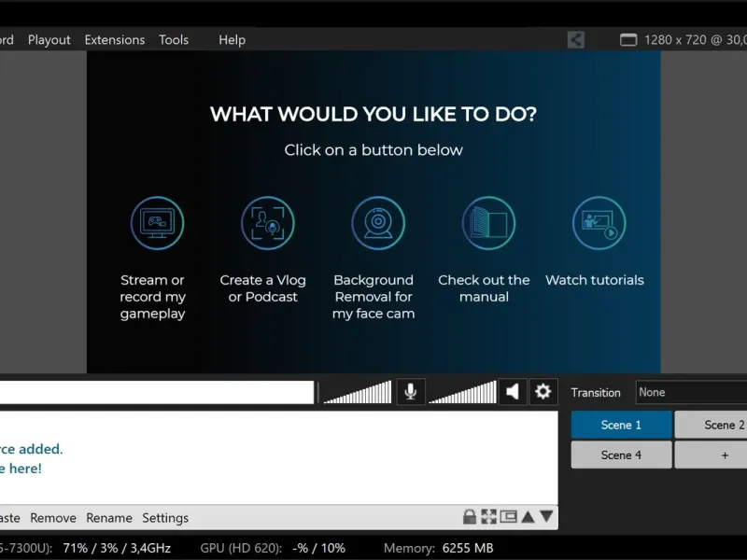Open the Extensions menu
The height and width of the screenshot is (560, 747).
coord(115,40)
